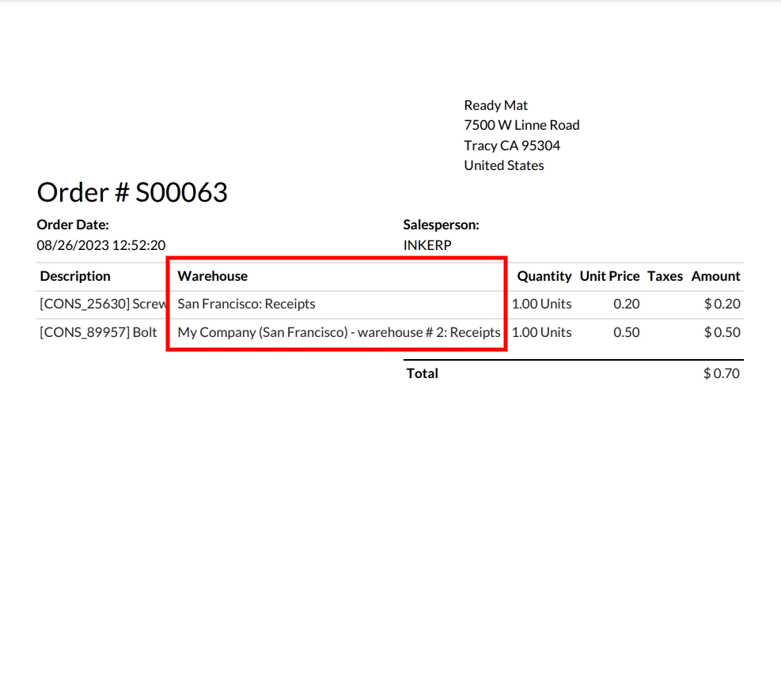781x700 pixels.
Task: Select the "Order Date:" label
Action: [x=73, y=225]
